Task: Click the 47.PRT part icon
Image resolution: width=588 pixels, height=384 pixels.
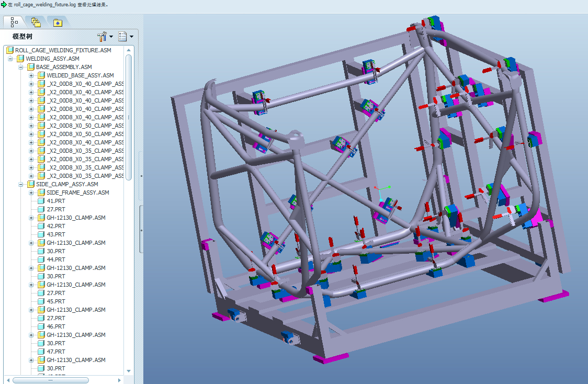Action: click(41, 352)
